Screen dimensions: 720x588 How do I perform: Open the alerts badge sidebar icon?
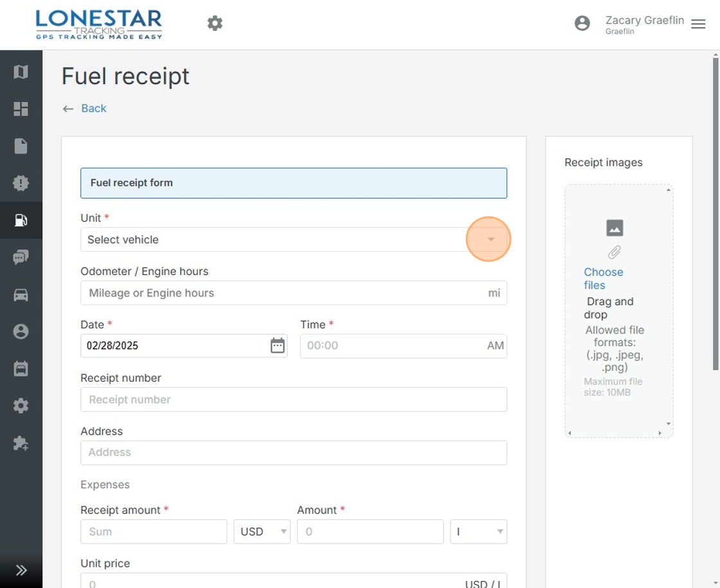coord(21,183)
